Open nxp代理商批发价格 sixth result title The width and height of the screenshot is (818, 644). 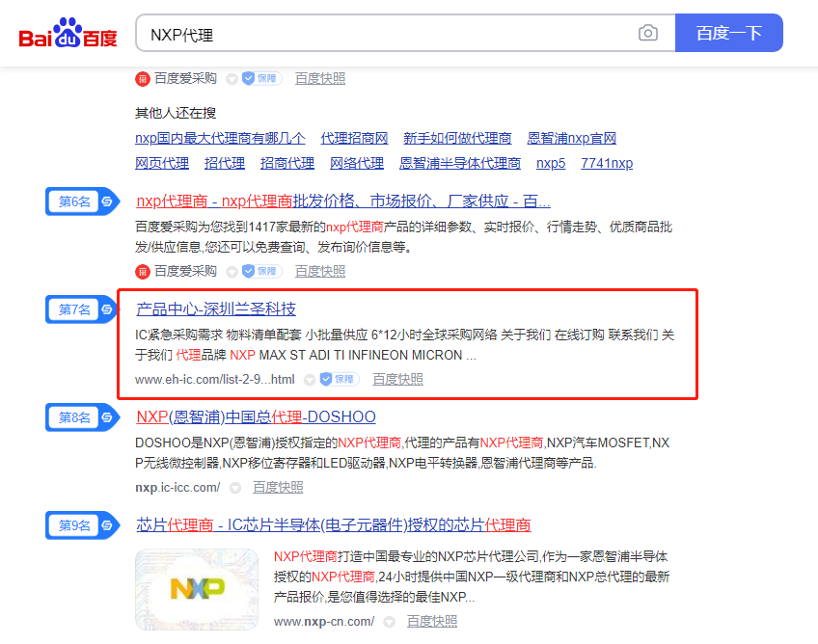(x=343, y=201)
